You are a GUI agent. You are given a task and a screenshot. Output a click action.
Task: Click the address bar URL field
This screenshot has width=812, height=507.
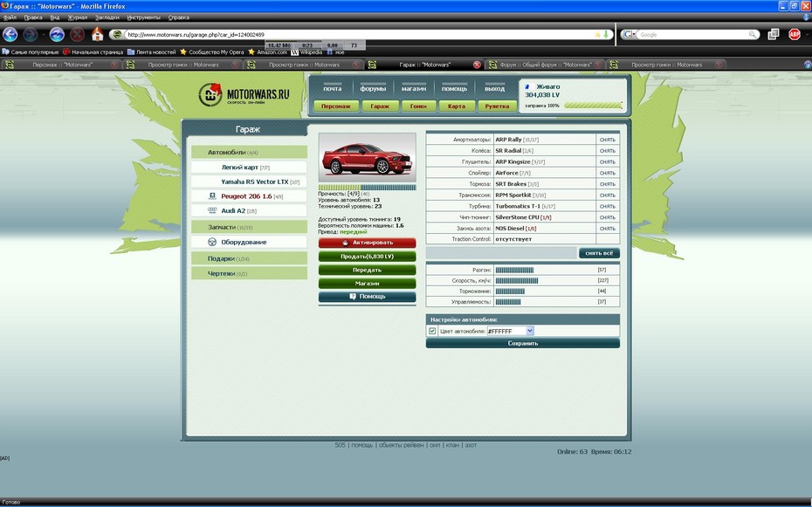point(360,35)
